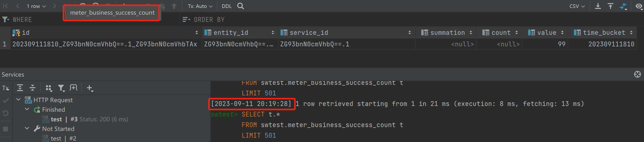Viewport: 644px width, 142px height.
Task: Open the data search magnifier icon
Action: click(240, 6)
